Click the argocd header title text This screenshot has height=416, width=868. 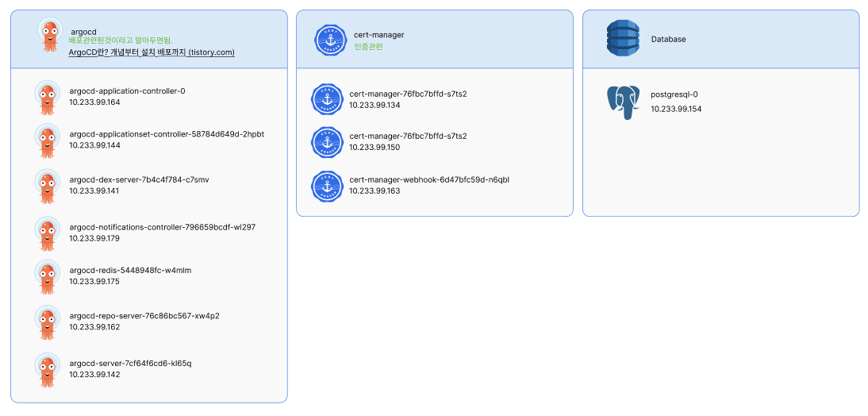(83, 32)
